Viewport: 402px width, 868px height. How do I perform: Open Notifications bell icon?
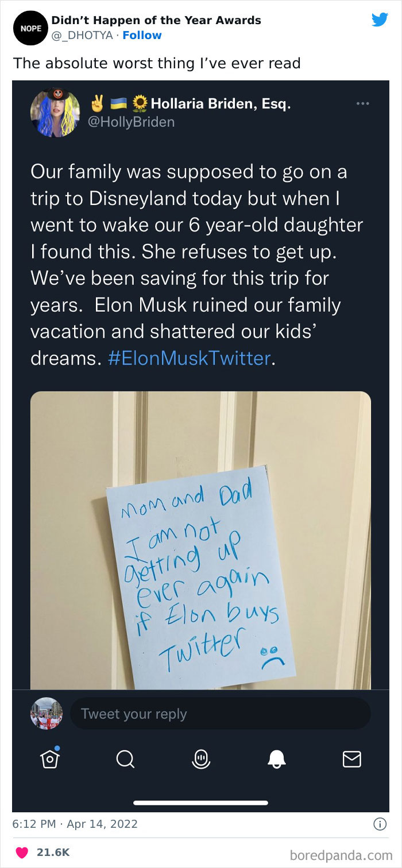point(276,759)
